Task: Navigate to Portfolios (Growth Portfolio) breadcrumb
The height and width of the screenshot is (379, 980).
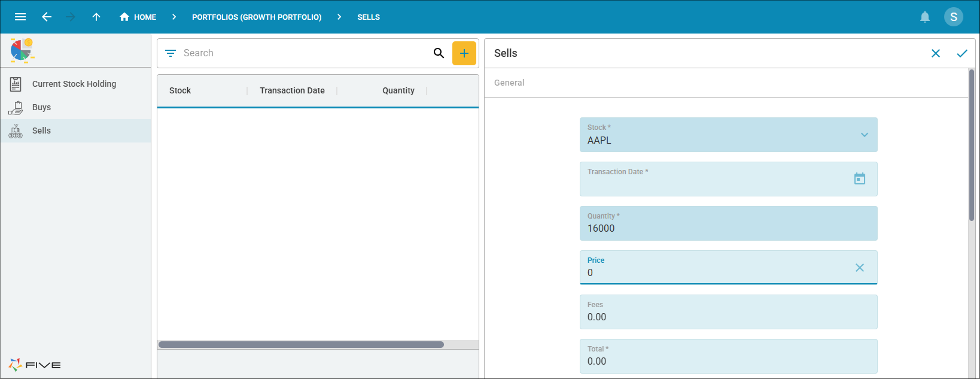Action: 257,17
